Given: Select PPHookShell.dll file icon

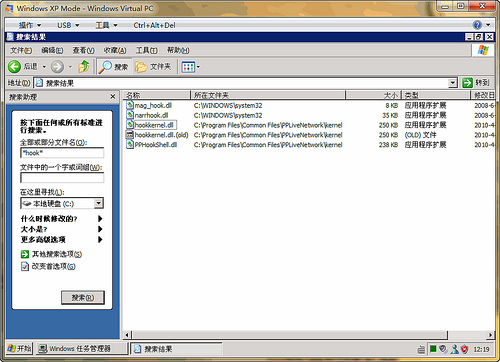Looking at the screenshot, I should (130, 145).
